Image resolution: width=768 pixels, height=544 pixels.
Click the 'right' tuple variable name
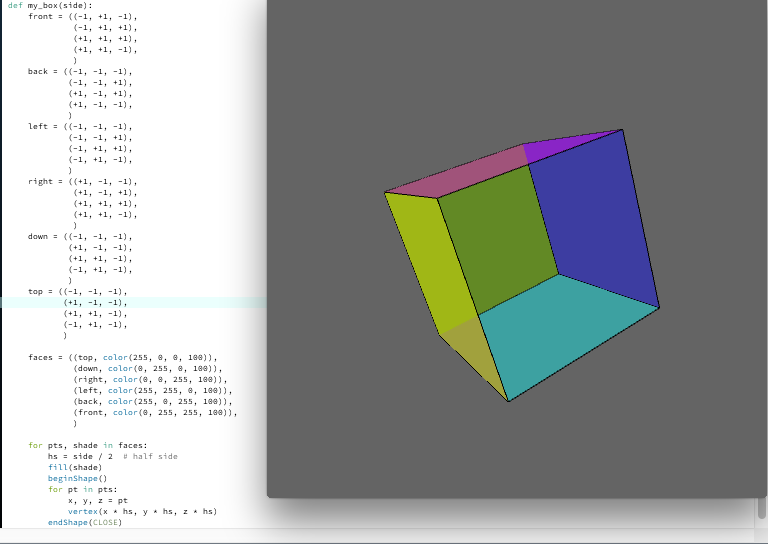(41, 182)
